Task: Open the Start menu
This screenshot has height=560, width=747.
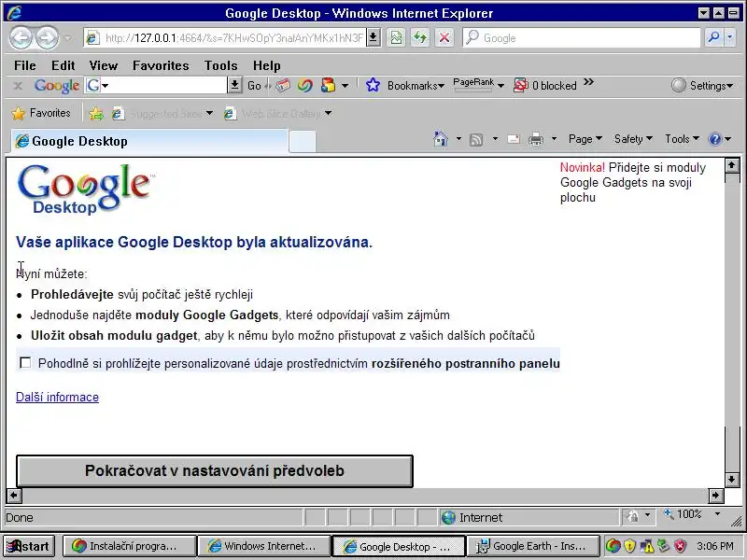Action: [29, 546]
